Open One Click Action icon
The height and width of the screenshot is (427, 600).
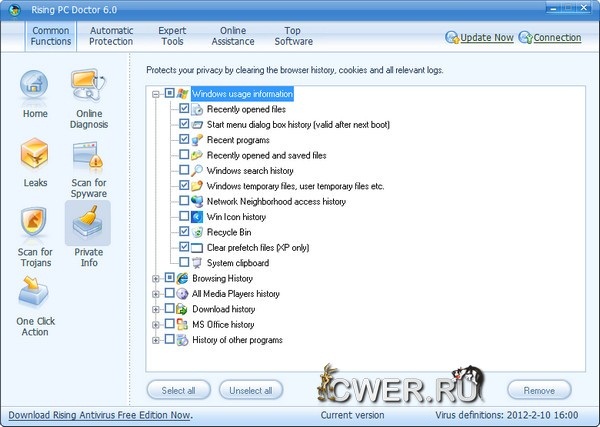[x=33, y=293]
